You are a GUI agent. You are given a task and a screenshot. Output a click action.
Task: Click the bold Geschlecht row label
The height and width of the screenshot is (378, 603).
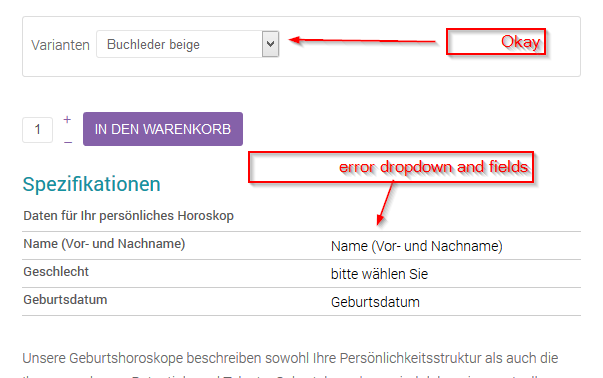point(56,272)
